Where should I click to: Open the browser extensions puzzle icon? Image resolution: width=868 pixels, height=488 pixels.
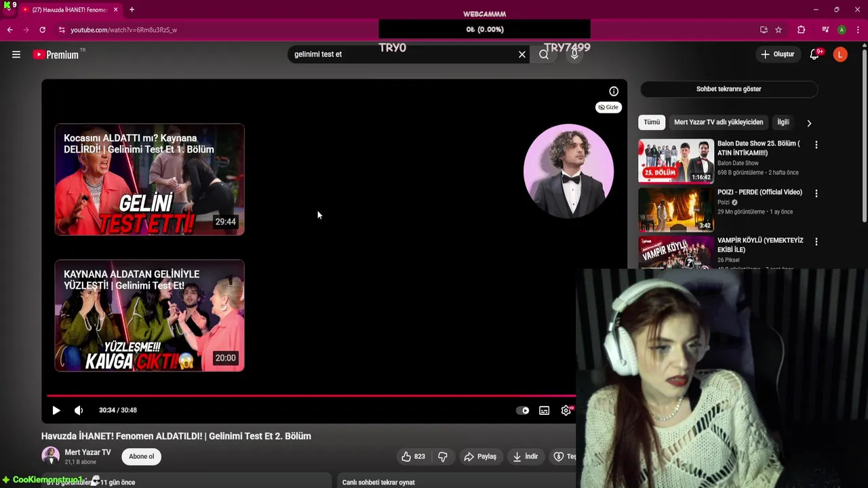802,30
